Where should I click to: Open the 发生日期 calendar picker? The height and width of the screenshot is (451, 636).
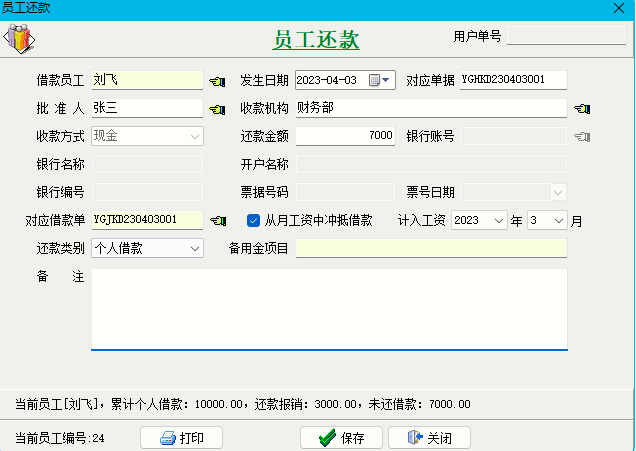click(381, 80)
